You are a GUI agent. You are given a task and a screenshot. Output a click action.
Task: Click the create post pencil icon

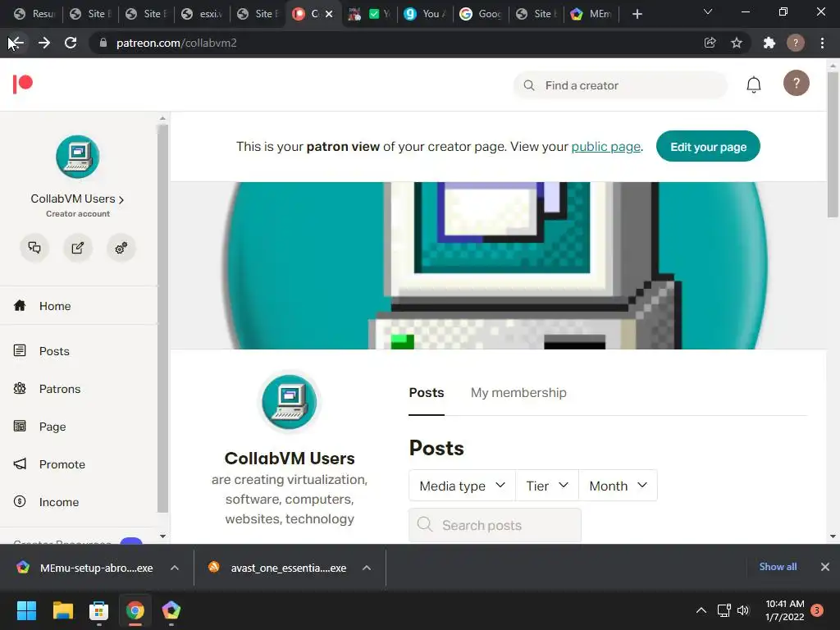78,248
